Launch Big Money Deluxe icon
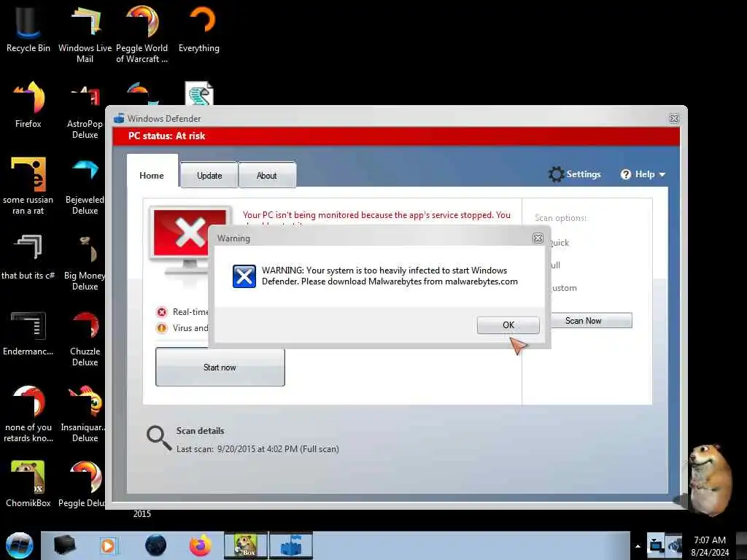 pos(85,262)
